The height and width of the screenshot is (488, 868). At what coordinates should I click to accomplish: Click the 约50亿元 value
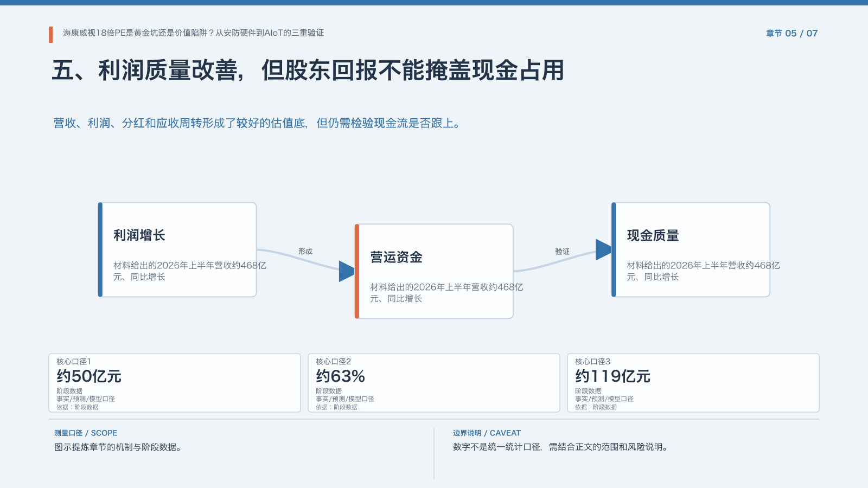pyautogui.click(x=89, y=376)
